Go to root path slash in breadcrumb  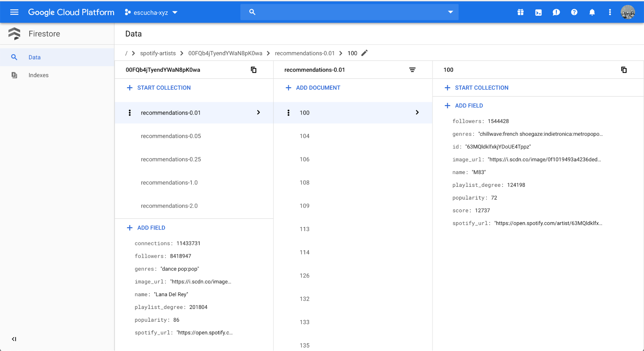(x=126, y=53)
